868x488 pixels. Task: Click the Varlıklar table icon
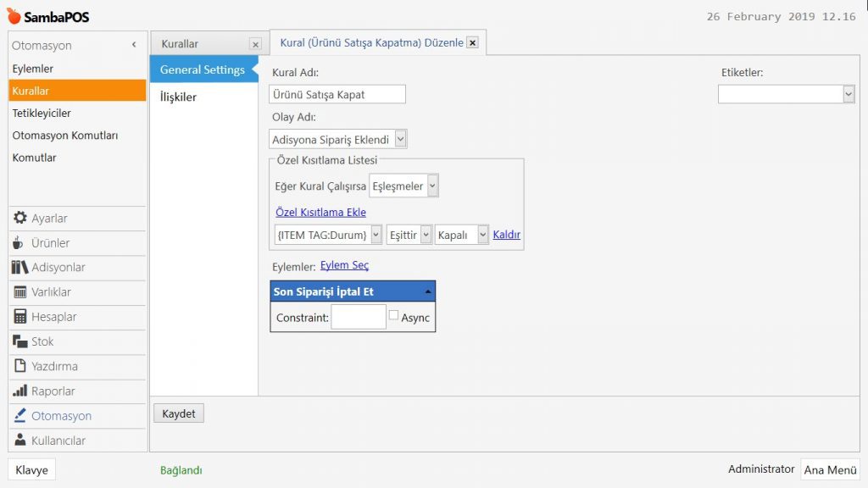(x=19, y=292)
